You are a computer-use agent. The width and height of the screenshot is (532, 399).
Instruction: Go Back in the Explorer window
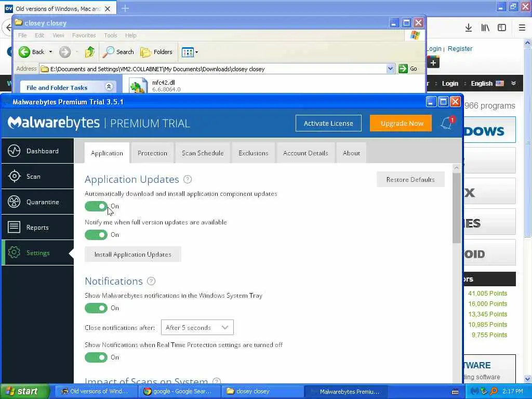[32, 52]
